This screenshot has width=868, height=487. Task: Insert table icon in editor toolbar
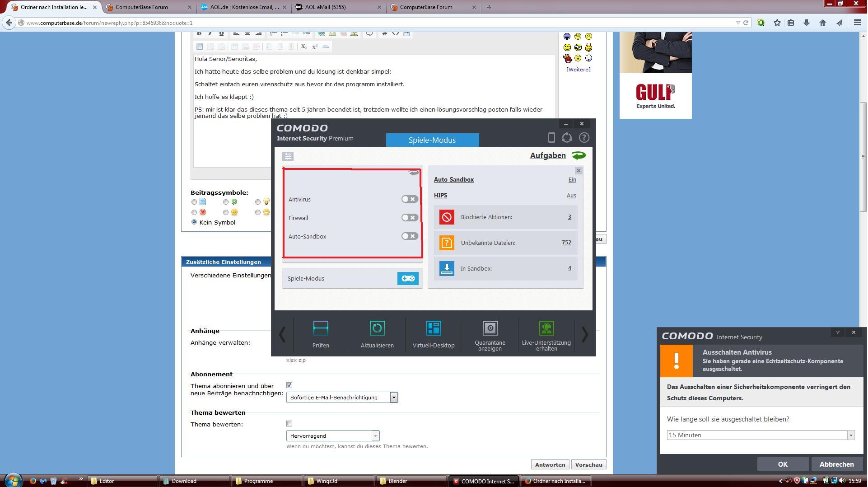pos(200,47)
